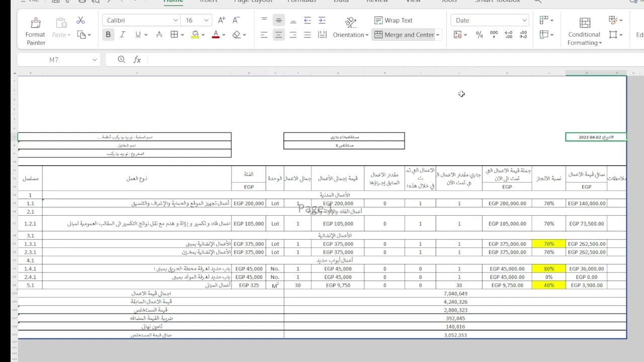Open the cell borders tool
This screenshot has height=362, width=644.
tap(174, 35)
